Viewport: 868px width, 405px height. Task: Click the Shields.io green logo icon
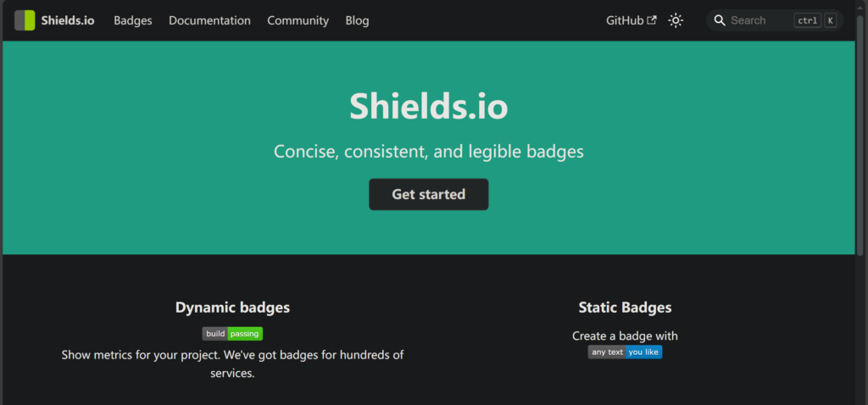[x=25, y=20]
